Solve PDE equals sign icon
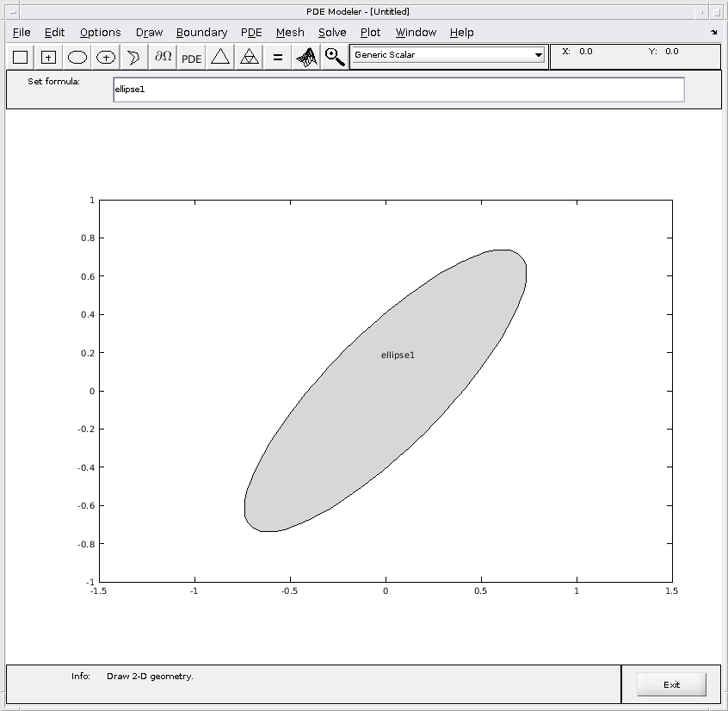The width and height of the screenshot is (728, 711). click(x=278, y=57)
